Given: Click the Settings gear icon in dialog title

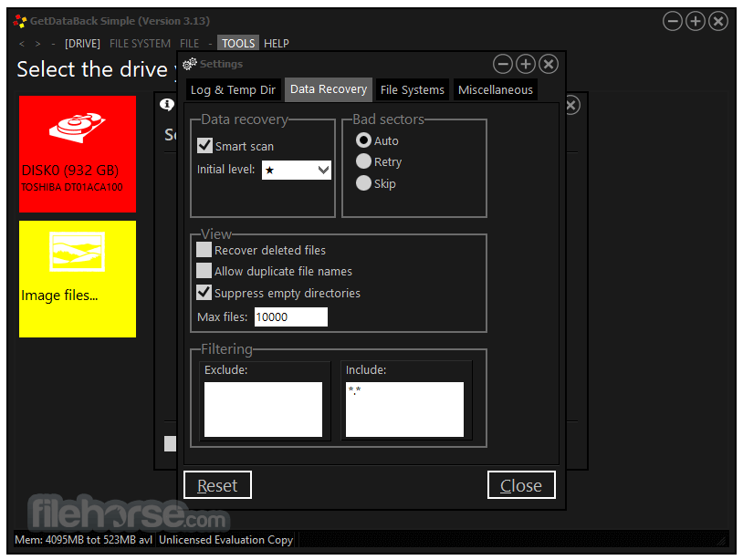Looking at the screenshot, I should pos(190,64).
